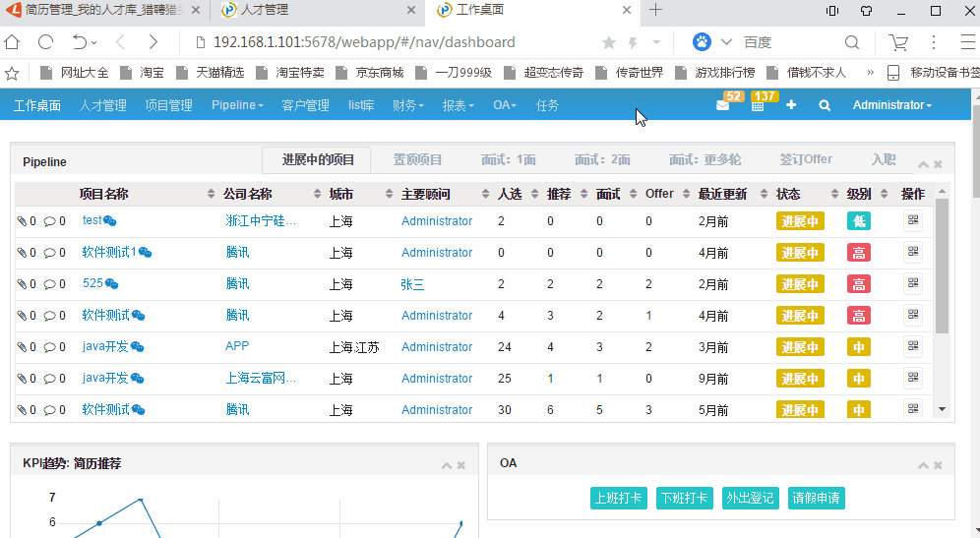
Task: Open list库 in navbar
Action: [361, 105]
